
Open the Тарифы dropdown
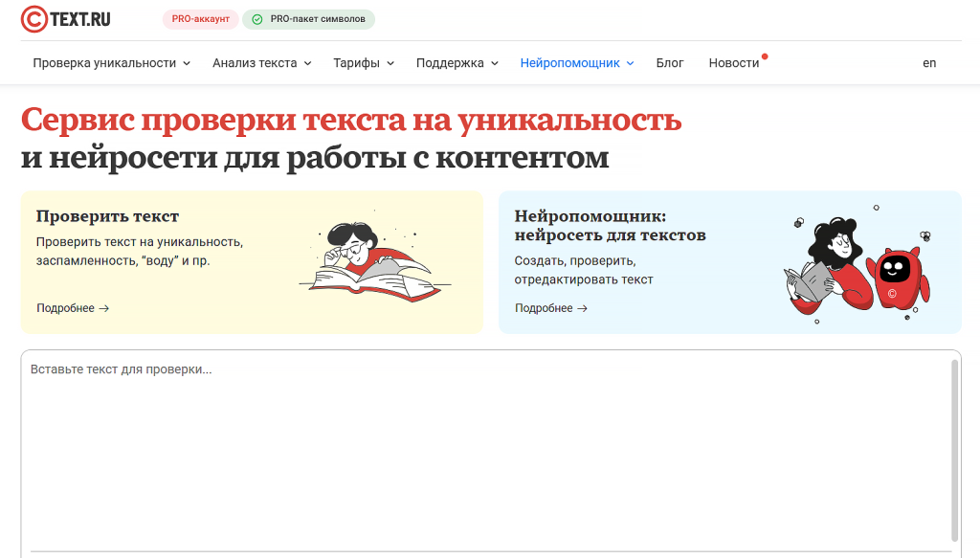(357, 62)
